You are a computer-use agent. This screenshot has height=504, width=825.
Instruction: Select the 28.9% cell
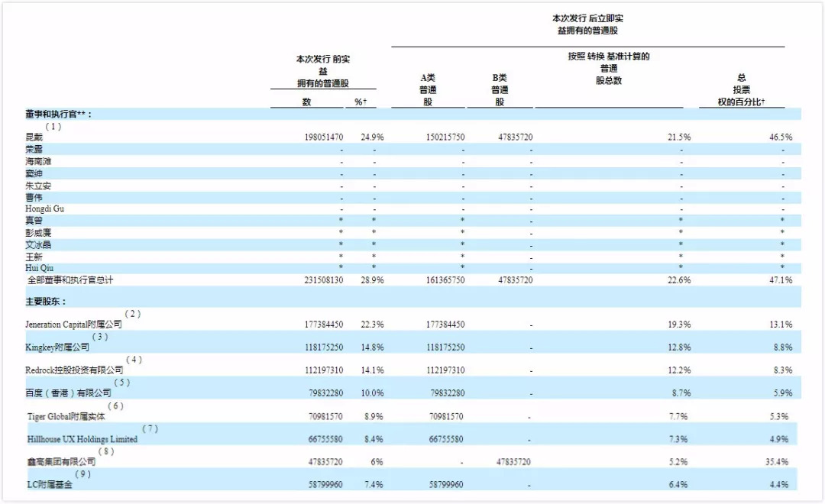[x=372, y=280]
